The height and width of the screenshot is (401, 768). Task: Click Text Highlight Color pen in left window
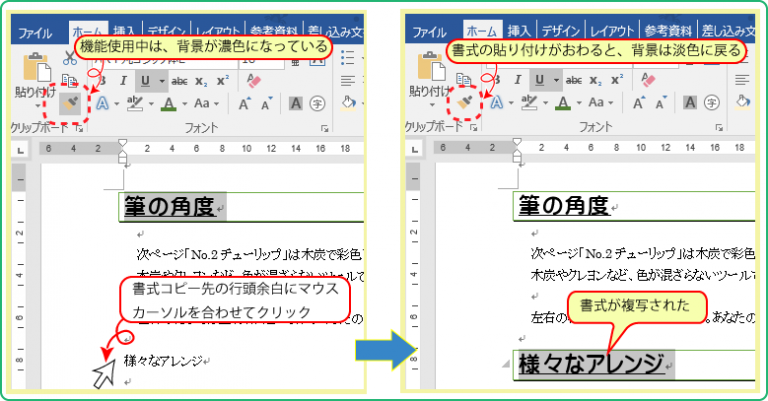[x=134, y=104]
